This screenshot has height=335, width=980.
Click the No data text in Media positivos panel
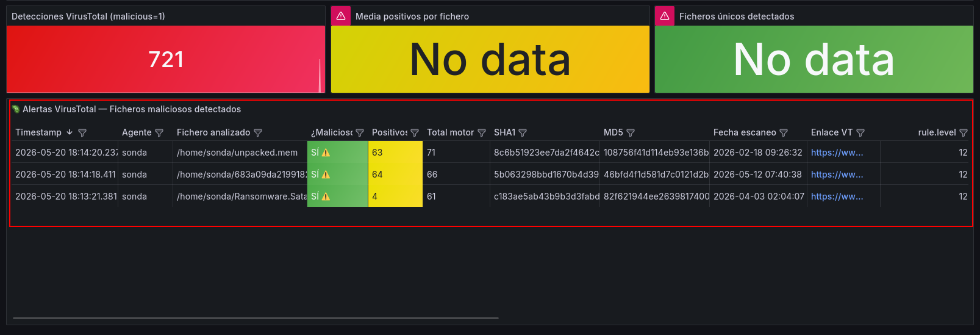[490, 60]
